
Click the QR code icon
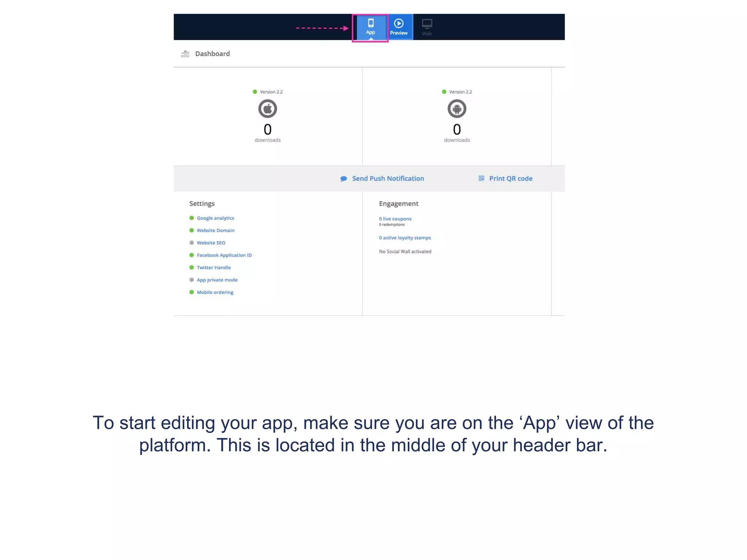481,178
